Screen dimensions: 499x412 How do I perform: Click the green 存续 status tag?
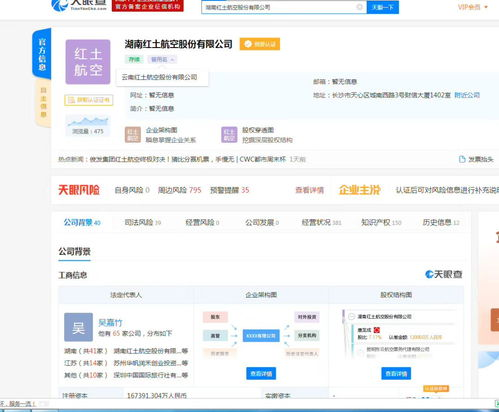pos(134,60)
